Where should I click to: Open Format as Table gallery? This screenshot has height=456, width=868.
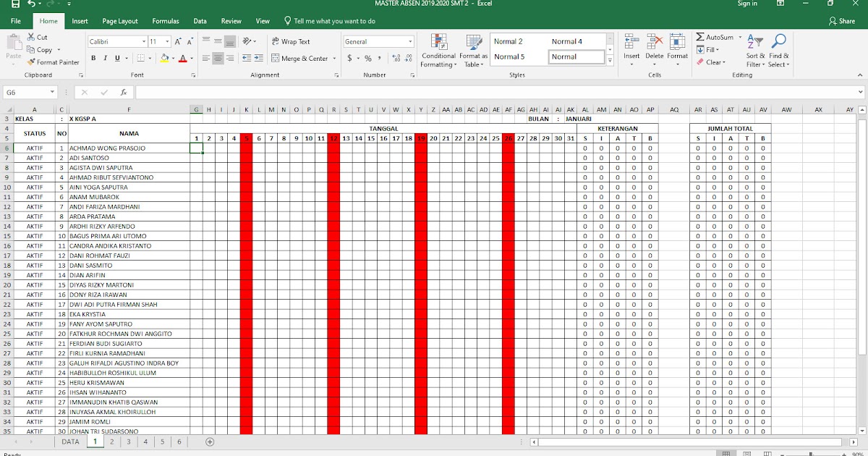point(474,51)
